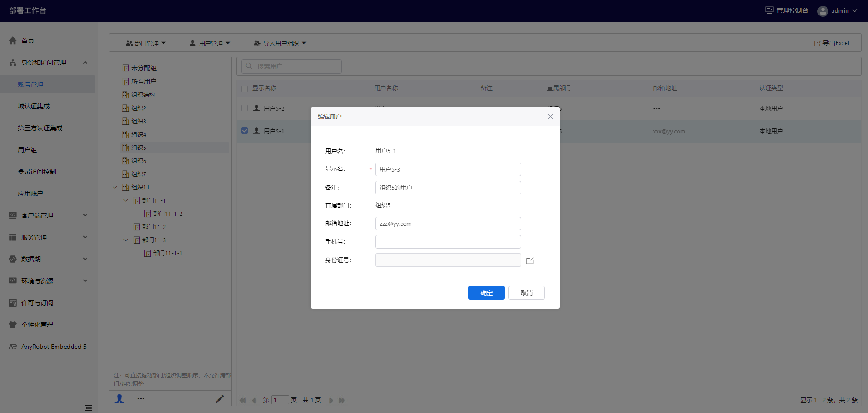Image resolution: width=868 pixels, height=413 pixels.
Task: Click the pencil edit icon below the tree
Action: point(220,399)
